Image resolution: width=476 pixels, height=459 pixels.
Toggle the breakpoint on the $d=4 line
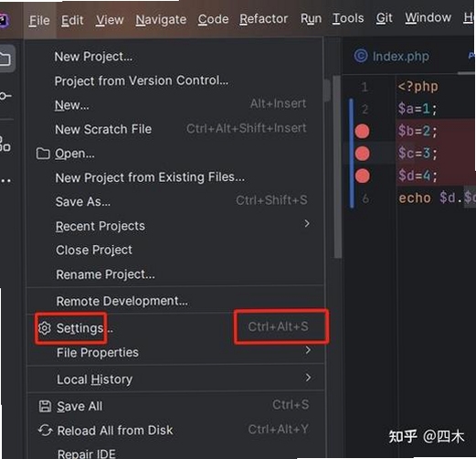(363, 176)
